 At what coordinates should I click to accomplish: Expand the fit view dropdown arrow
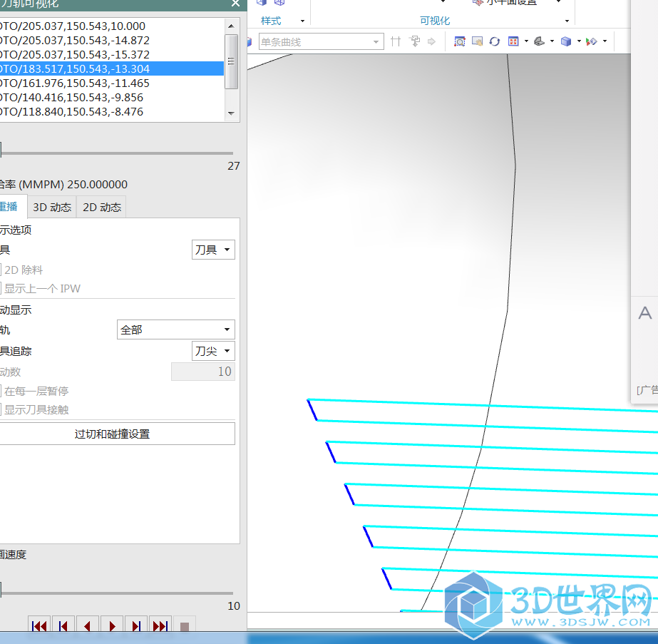point(526,41)
